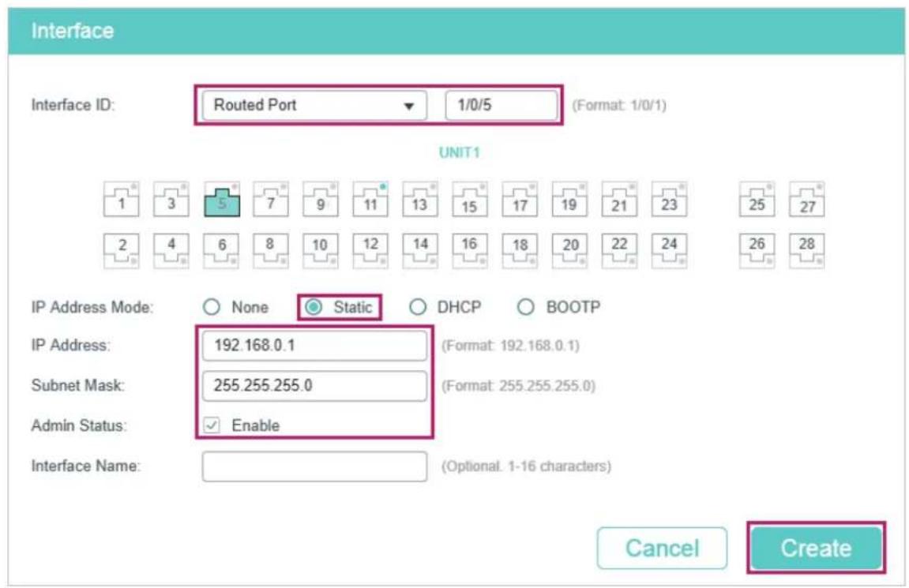Select port 18 icon in UNIT1
This screenshot has height=588, width=909.
(x=520, y=251)
